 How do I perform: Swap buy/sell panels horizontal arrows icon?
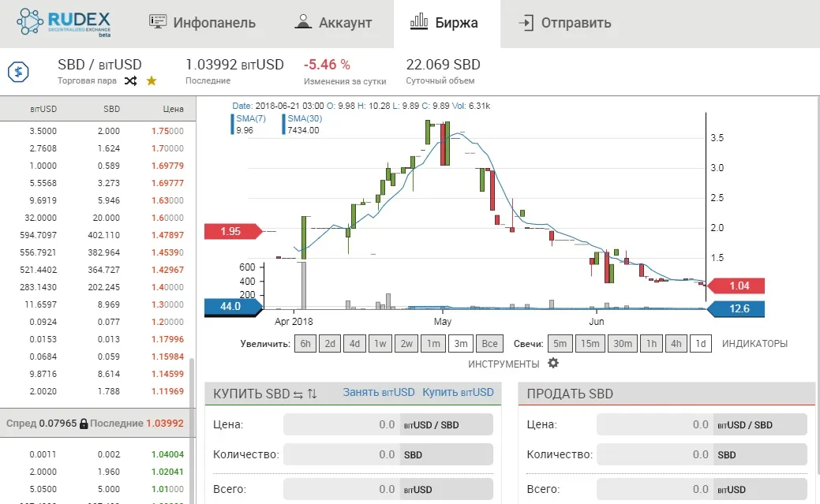298,394
